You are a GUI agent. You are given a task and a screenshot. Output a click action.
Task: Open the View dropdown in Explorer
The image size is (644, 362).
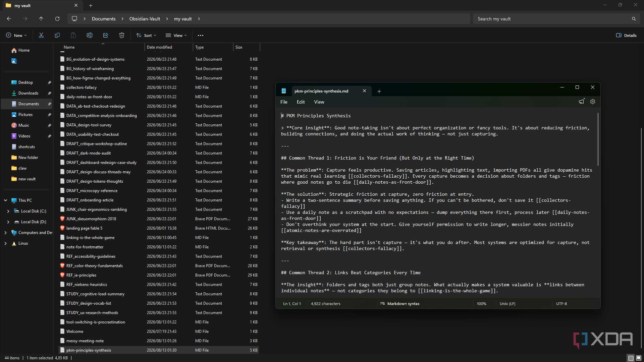tap(176, 35)
